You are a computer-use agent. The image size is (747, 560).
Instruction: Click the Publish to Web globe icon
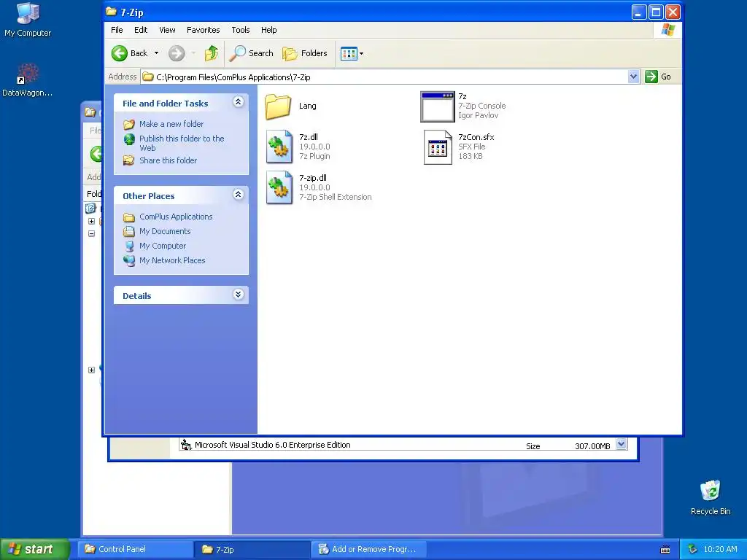pyautogui.click(x=129, y=139)
